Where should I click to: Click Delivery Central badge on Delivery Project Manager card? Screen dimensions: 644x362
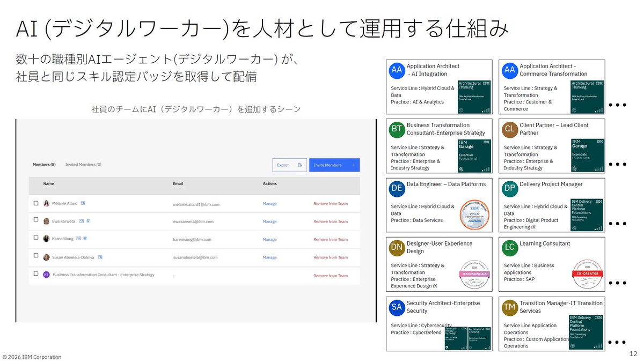[587, 215]
